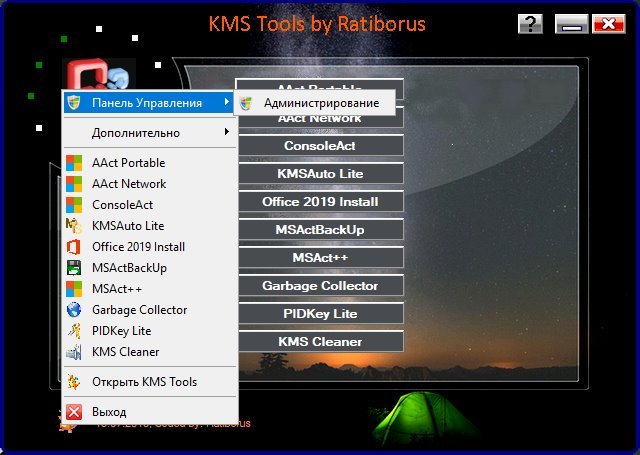Open help with the question mark button
Viewport: 640px width, 455px height.
(530, 24)
